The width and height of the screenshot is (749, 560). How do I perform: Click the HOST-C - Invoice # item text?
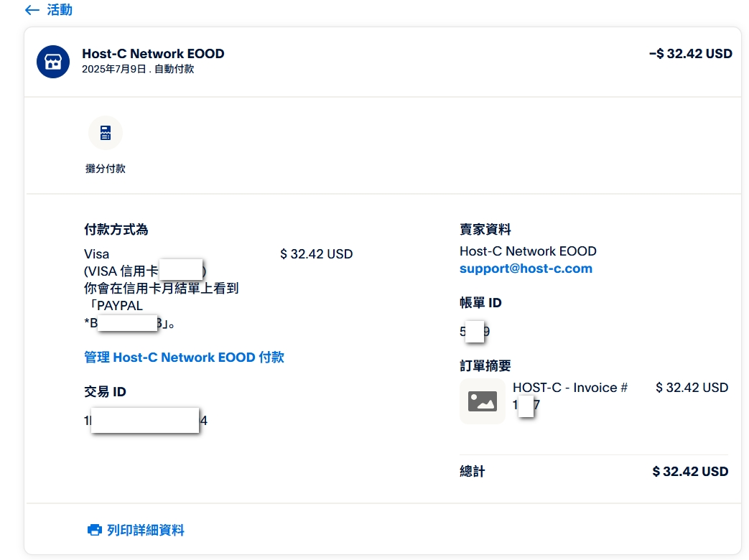pos(570,388)
